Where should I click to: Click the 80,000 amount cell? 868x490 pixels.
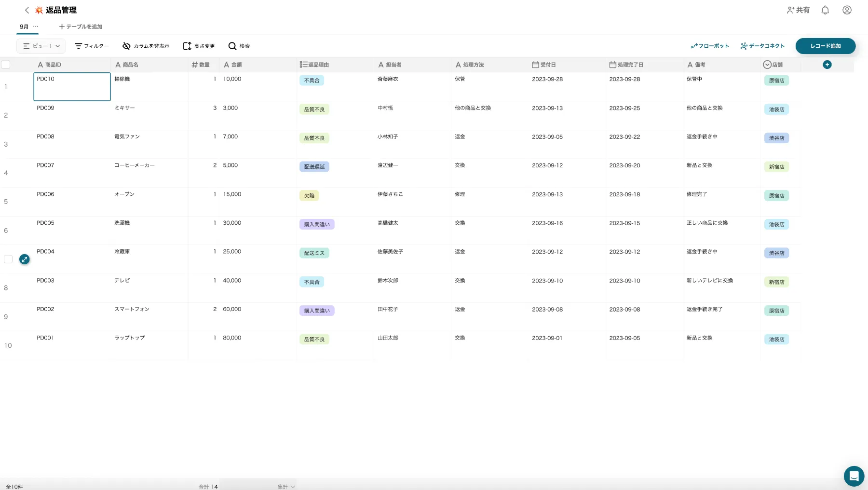point(258,345)
